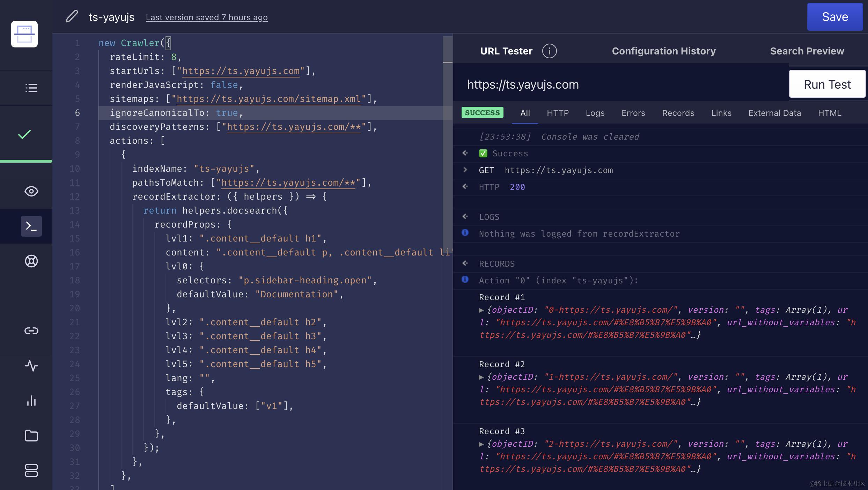
Task: Open the activity pulse icon in sidebar
Action: tap(31, 366)
